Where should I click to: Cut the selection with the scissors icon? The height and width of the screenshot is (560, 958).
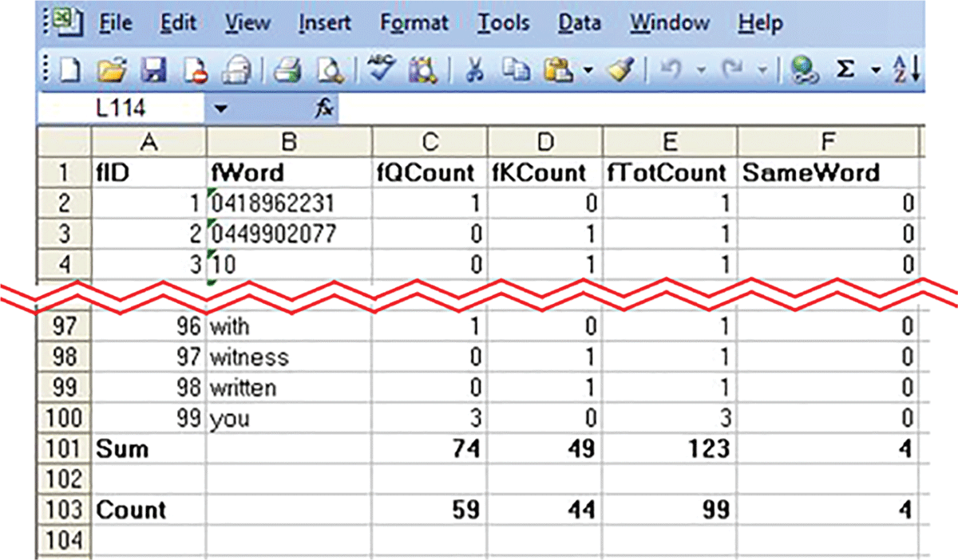pos(475,71)
